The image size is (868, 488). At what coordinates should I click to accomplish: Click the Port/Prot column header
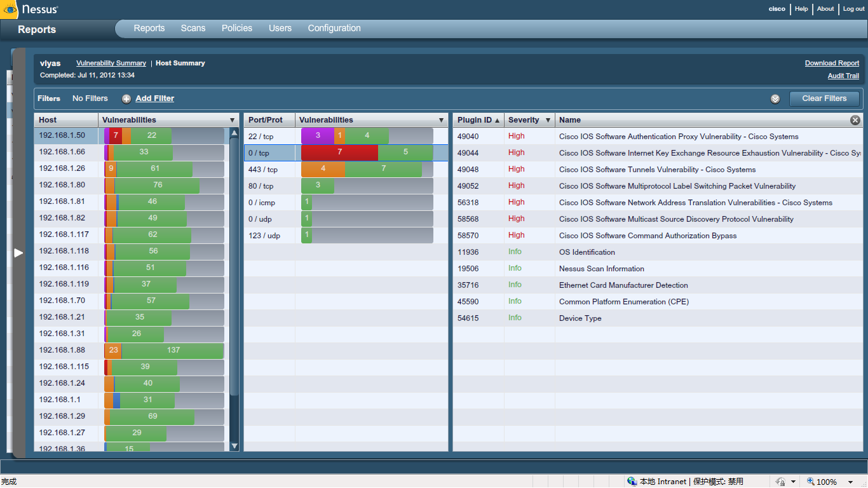tap(269, 120)
